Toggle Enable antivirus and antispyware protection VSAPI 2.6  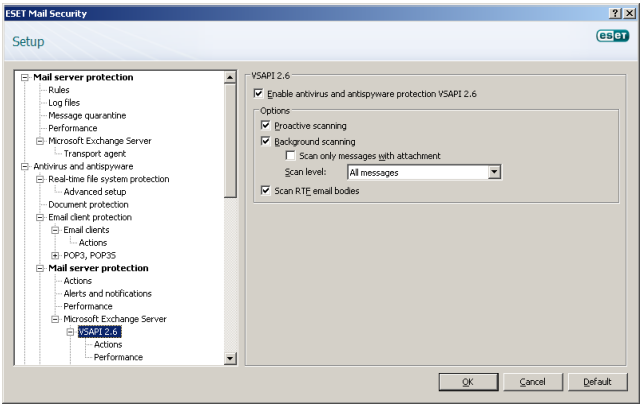[258, 94]
